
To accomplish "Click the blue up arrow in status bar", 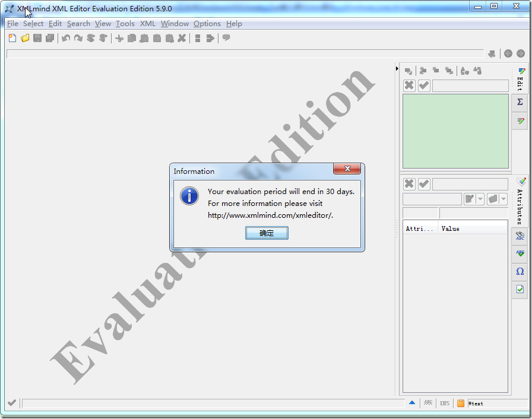I will pyautogui.click(x=412, y=403).
